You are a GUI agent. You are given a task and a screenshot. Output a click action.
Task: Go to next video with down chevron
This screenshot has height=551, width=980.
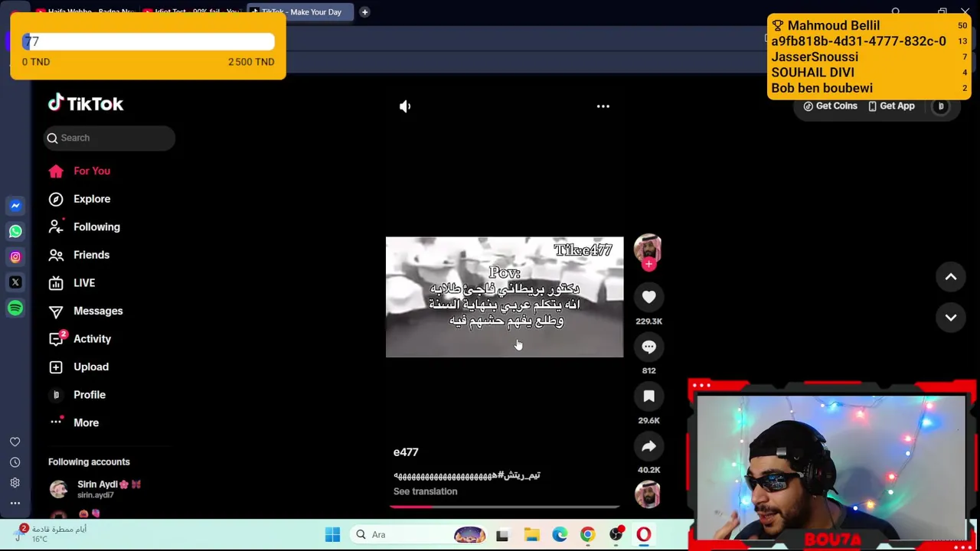pos(951,318)
